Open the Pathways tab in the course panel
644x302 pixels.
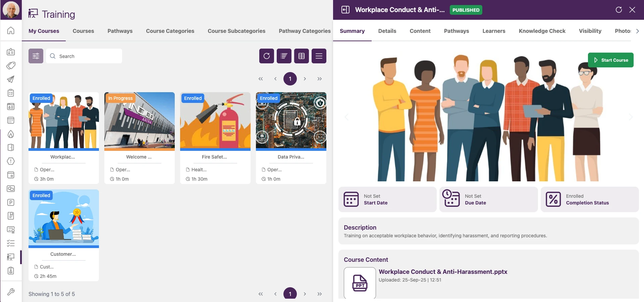tap(456, 31)
